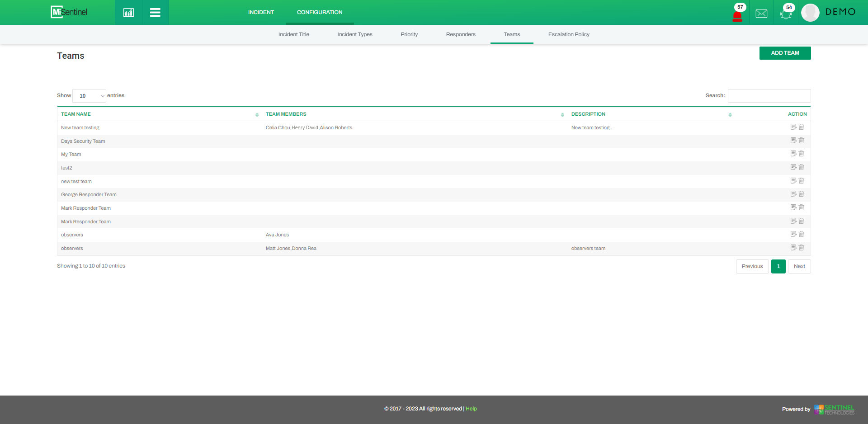Viewport: 868px width, 424px height.
Task: Open the hamburger menu icon
Action: (155, 12)
